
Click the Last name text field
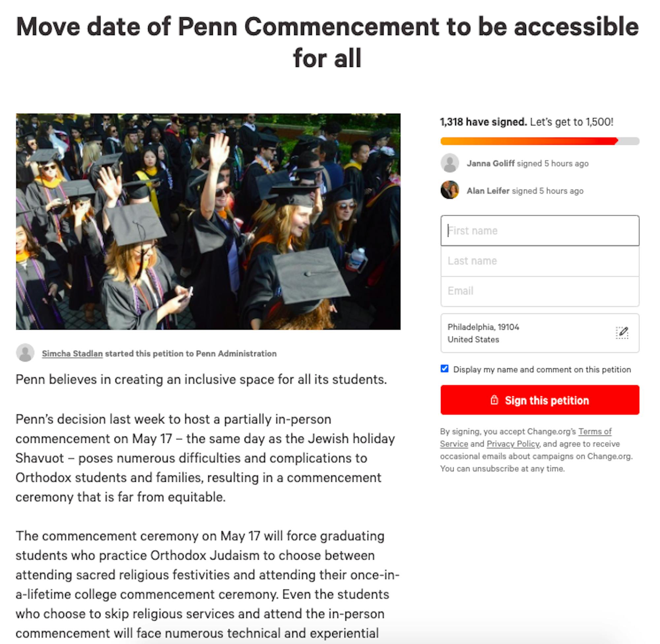click(540, 260)
